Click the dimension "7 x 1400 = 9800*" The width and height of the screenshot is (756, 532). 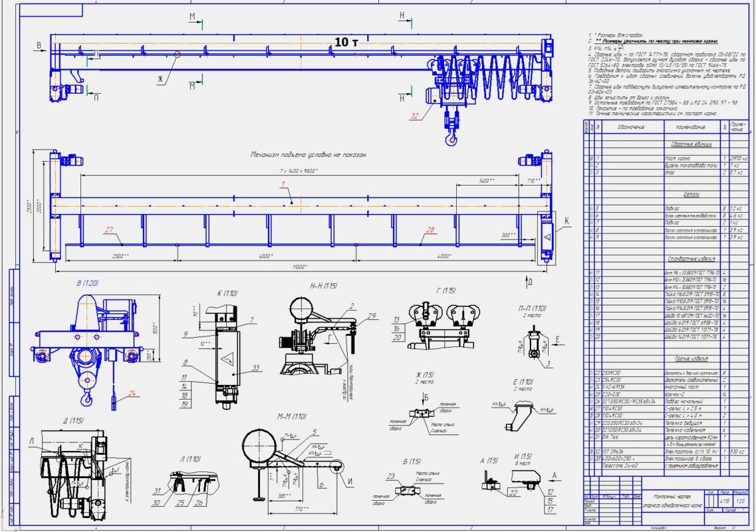tap(299, 171)
